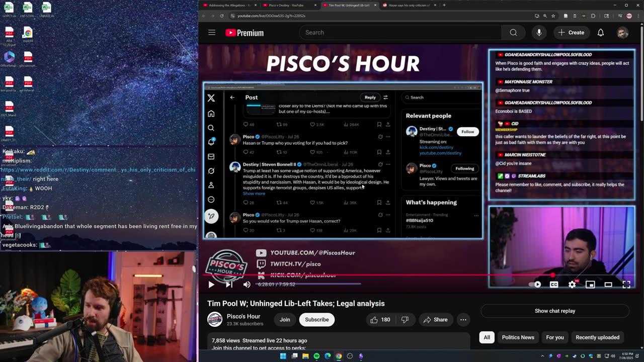This screenshot has width=644, height=362.
Task: Select the All filter chip
Action: coord(487,337)
